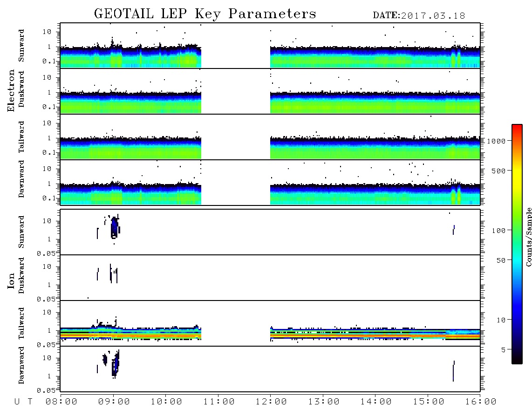Screen dimensions: 532x410
Task: Click the Electron Tailward panel label
Action: point(21,137)
